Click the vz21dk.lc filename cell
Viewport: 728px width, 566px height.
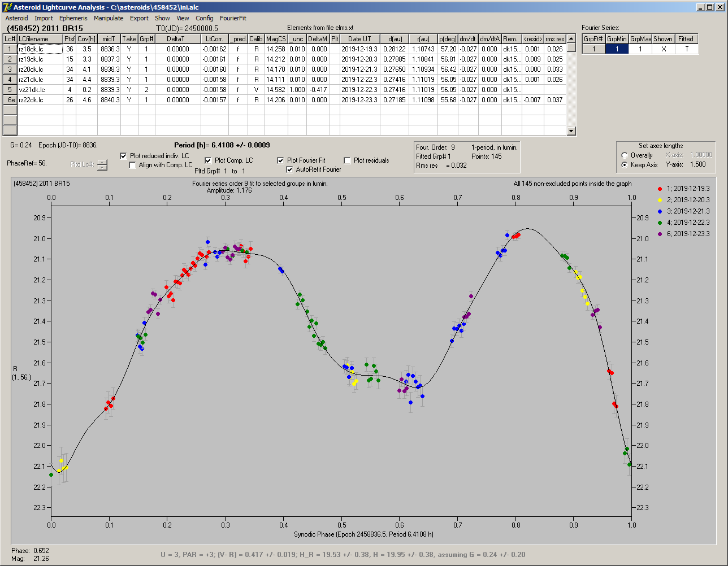click(x=40, y=90)
